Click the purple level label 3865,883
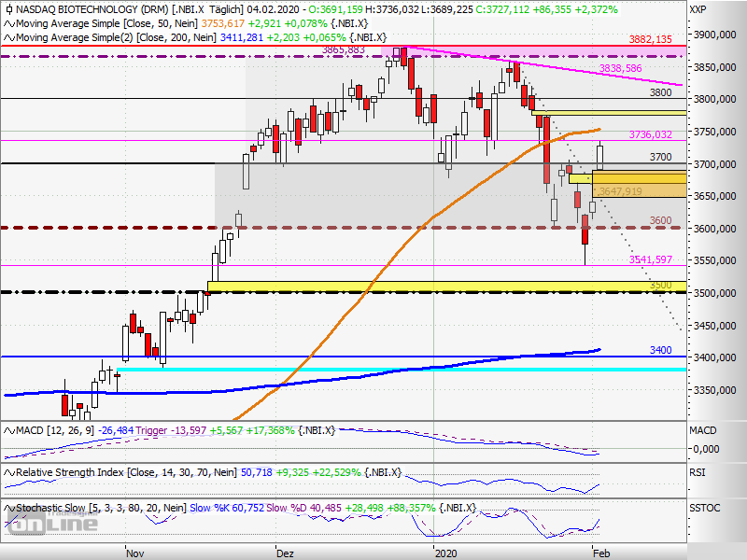The image size is (747, 560). coord(344,50)
